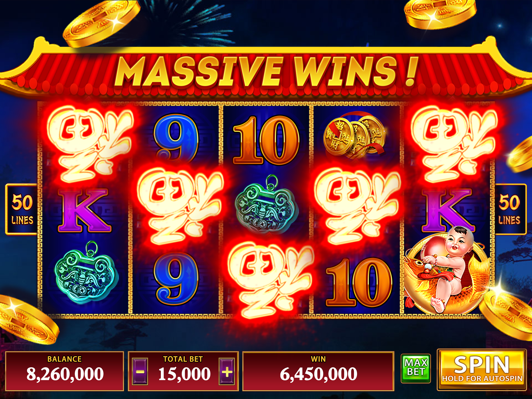Click the gold coins symbol on reel four
The width and height of the screenshot is (532, 399).
pos(355,136)
